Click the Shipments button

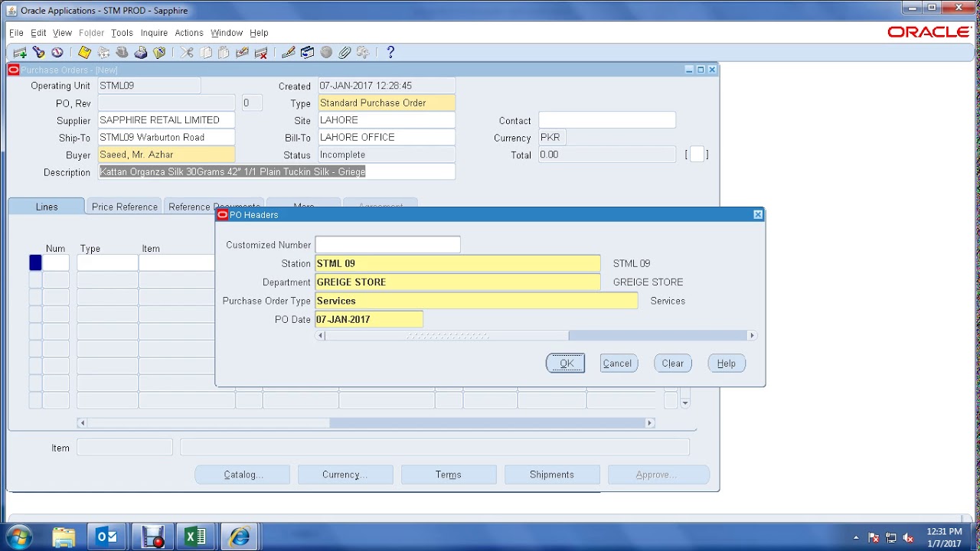pos(552,474)
